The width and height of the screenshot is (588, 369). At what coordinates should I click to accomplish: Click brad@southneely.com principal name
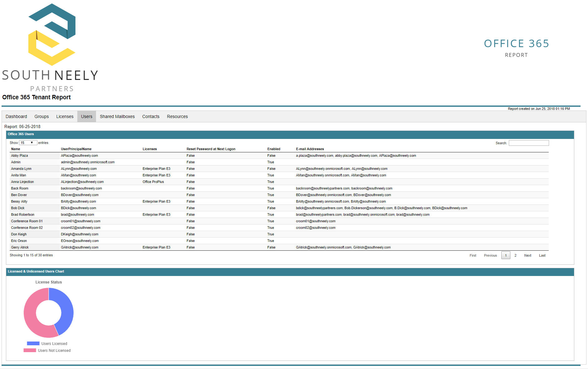coord(77,214)
